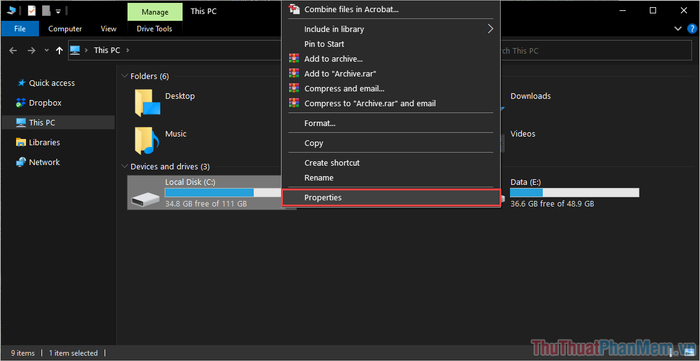Click the Downloads folder label
Viewport: 700px width, 361px height.
[x=530, y=96]
